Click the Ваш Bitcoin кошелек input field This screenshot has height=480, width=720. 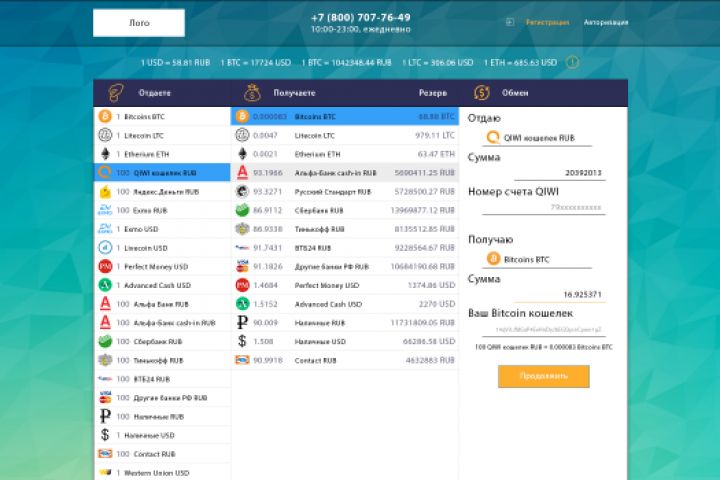tap(544, 329)
